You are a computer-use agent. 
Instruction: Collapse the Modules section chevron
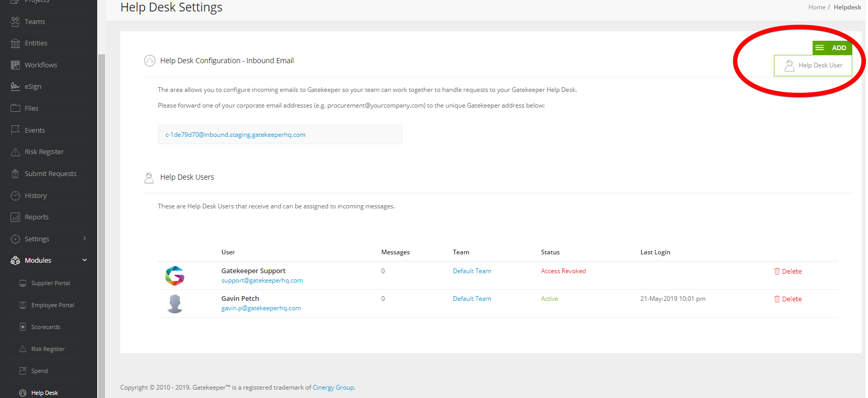pyautogui.click(x=85, y=260)
